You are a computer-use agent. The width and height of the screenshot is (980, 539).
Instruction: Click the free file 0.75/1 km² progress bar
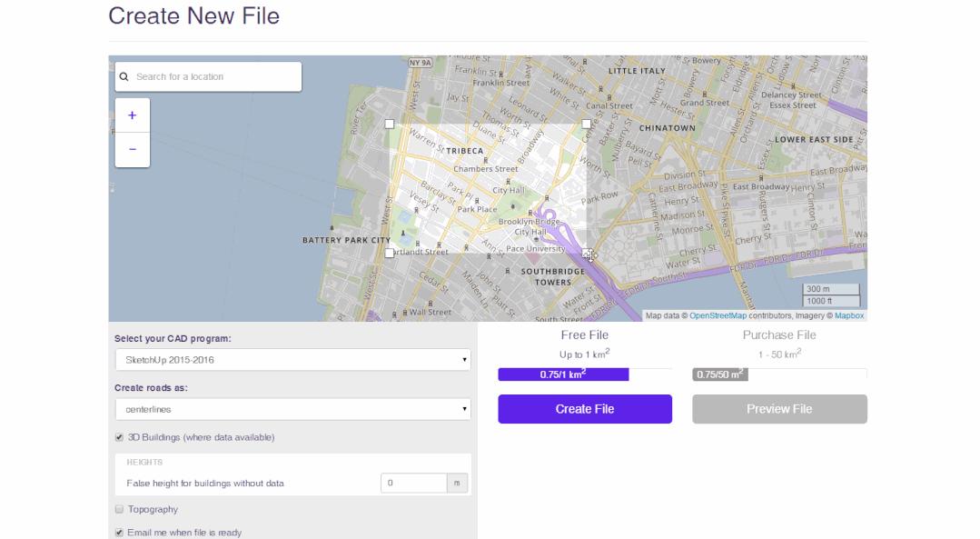pyautogui.click(x=585, y=374)
